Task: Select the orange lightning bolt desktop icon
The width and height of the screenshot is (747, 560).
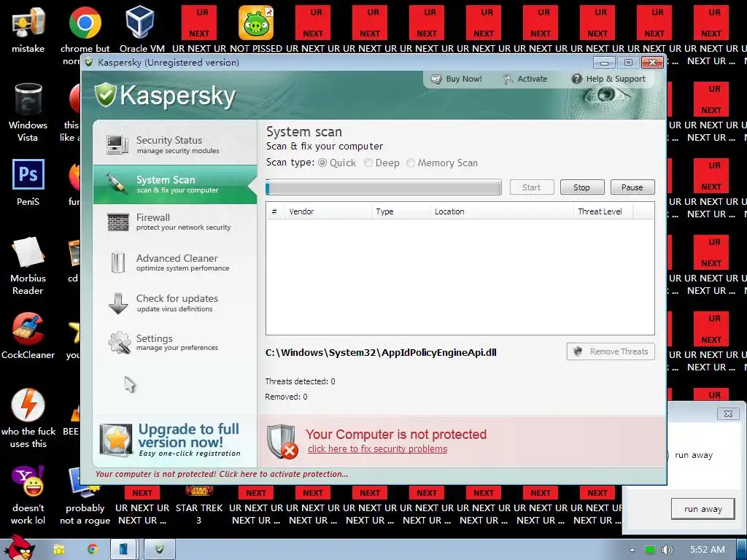Action: click(x=28, y=418)
